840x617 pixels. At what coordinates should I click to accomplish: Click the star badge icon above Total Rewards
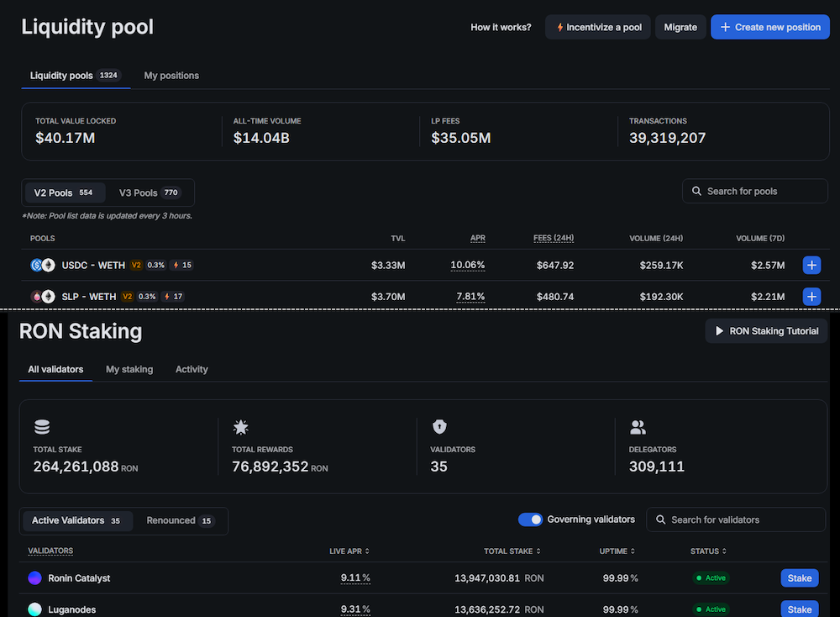tap(241, 427)
